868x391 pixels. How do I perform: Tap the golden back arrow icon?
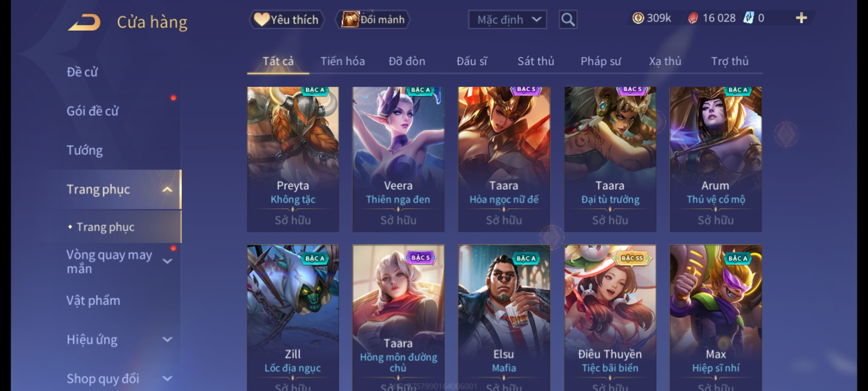coord(84,22)
